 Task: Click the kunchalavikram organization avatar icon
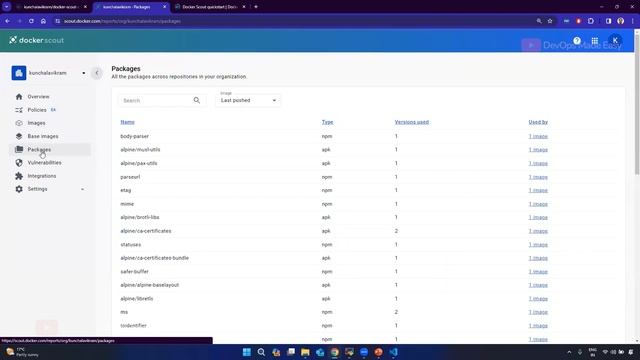pos(19,73)
